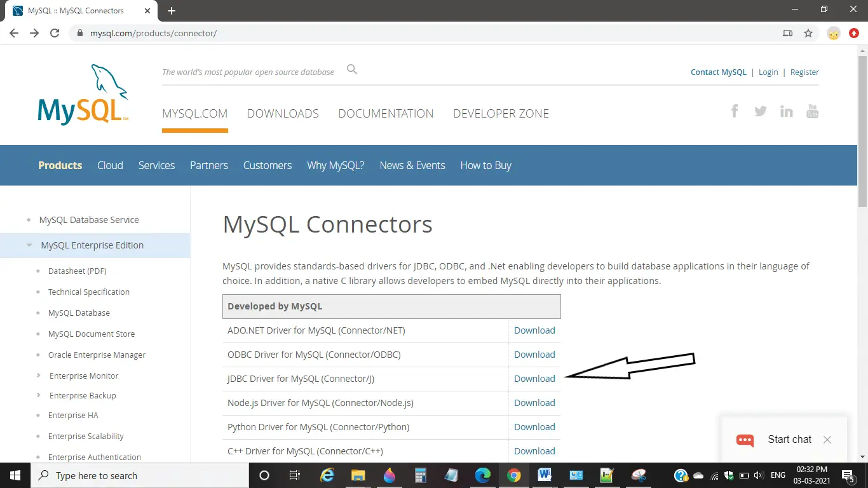Image resolution: width=868 pixels, height=488 pixels.
Task: Open MySQL Facebook page icon
Action: point(735,111)
